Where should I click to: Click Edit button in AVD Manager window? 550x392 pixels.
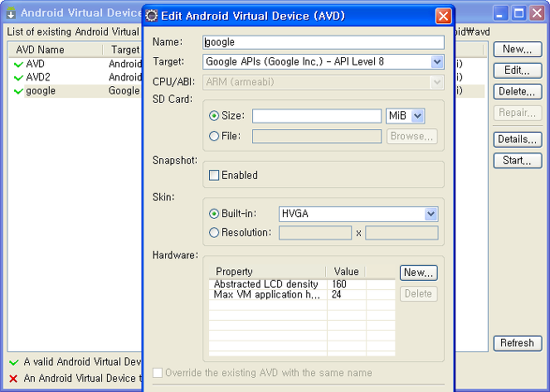[518, 70]
